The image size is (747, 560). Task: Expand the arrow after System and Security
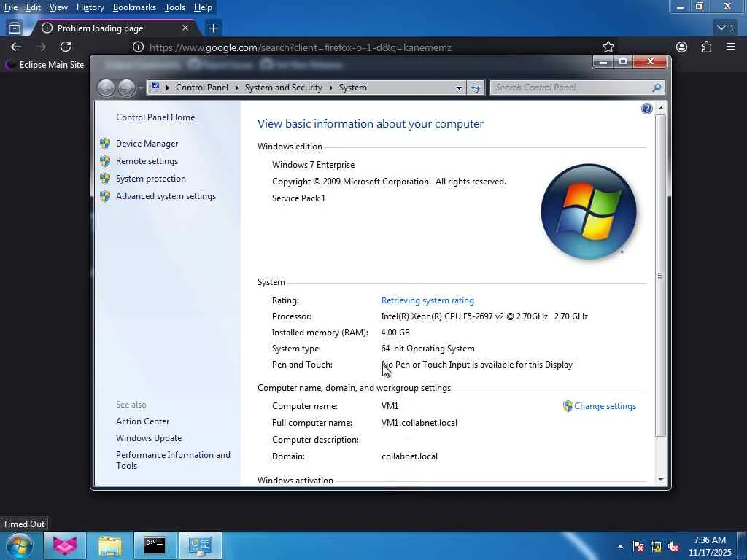coord(330,87)
